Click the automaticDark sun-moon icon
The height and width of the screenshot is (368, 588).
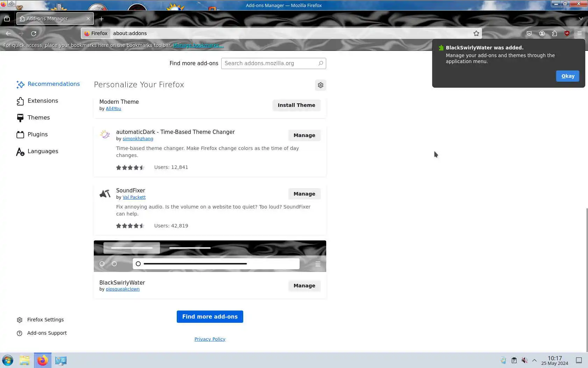tap(105, 134)
